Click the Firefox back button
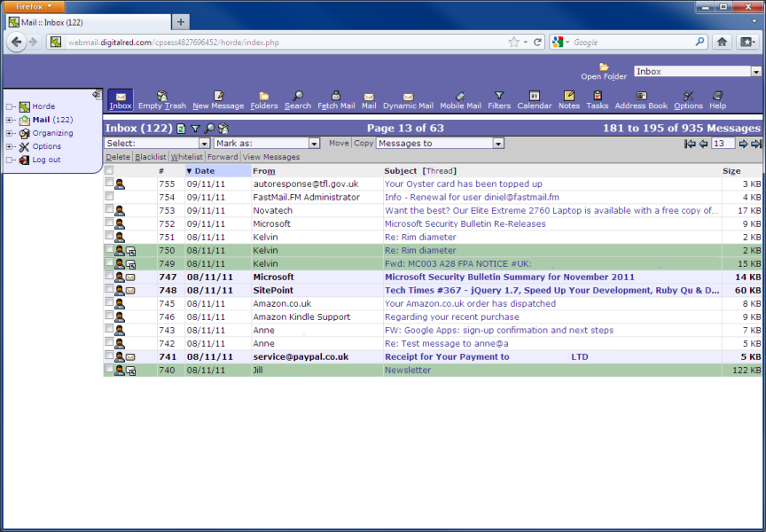Image resolution: width=766 pixels, height=532 pixels. [x=17, y=42]
